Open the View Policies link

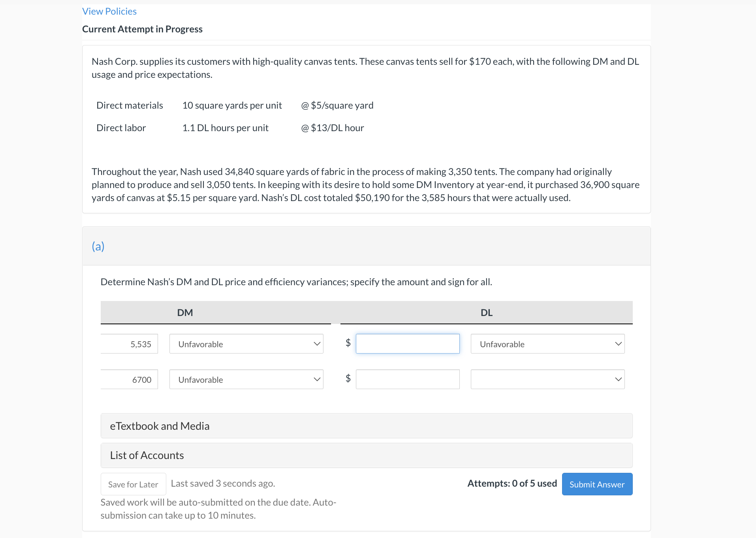pos(109,11)
